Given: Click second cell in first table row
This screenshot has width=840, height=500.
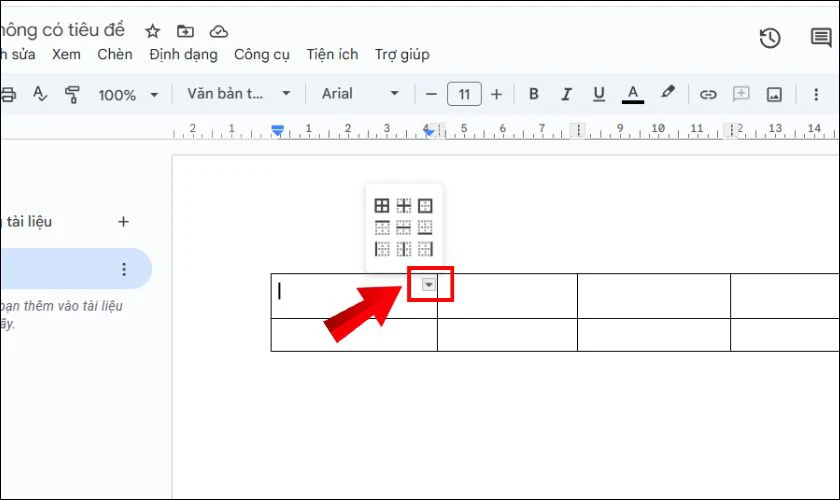Looking at the screenshot, I should pos(507,296).
